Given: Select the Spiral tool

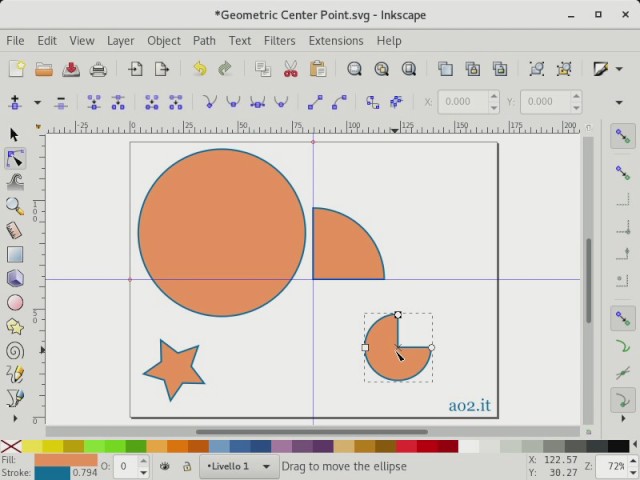Looking at the screenshot, I should tap(15, 351).
